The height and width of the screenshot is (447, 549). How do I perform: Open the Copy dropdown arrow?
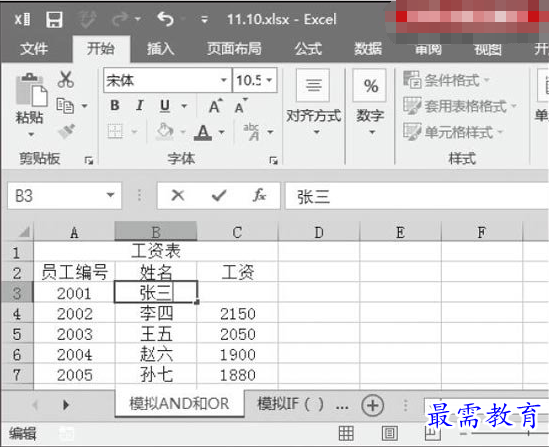pyautogui.click(x=84, y=105)
